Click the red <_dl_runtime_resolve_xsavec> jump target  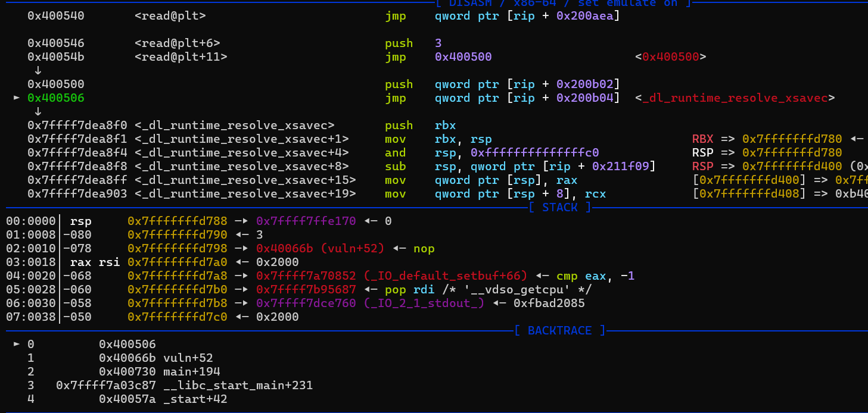(x=735, y=98)
